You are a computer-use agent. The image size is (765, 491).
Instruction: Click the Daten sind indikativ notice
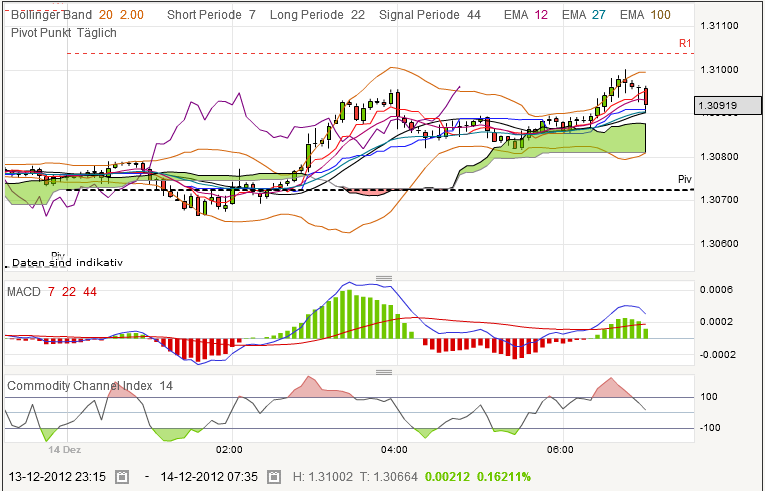67,263
